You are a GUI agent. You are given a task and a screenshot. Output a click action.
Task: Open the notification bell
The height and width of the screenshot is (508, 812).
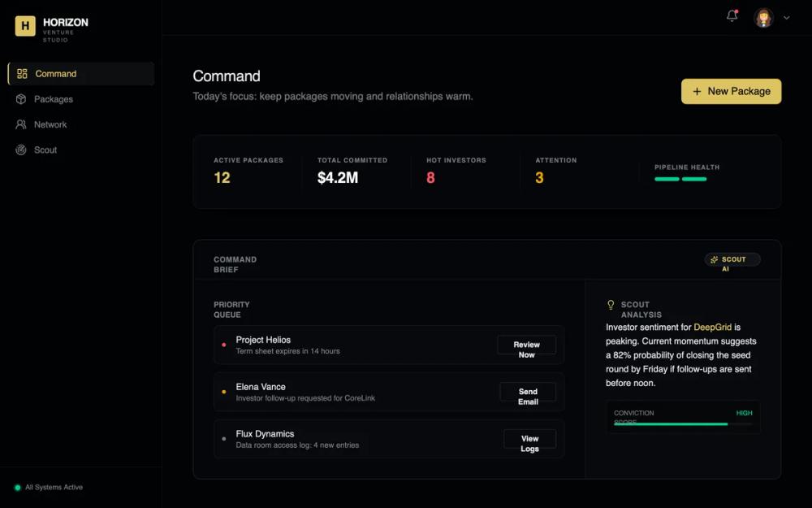[731, 16]
